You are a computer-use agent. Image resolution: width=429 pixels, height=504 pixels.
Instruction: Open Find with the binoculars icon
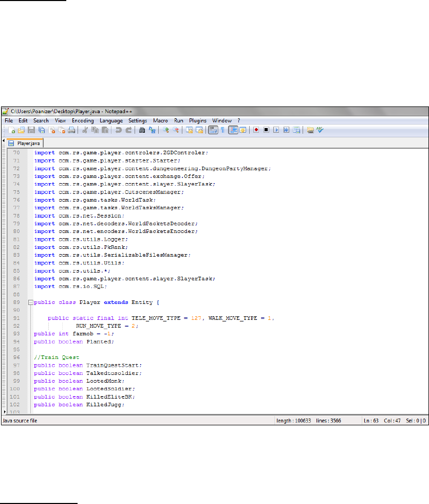point(142,130)
